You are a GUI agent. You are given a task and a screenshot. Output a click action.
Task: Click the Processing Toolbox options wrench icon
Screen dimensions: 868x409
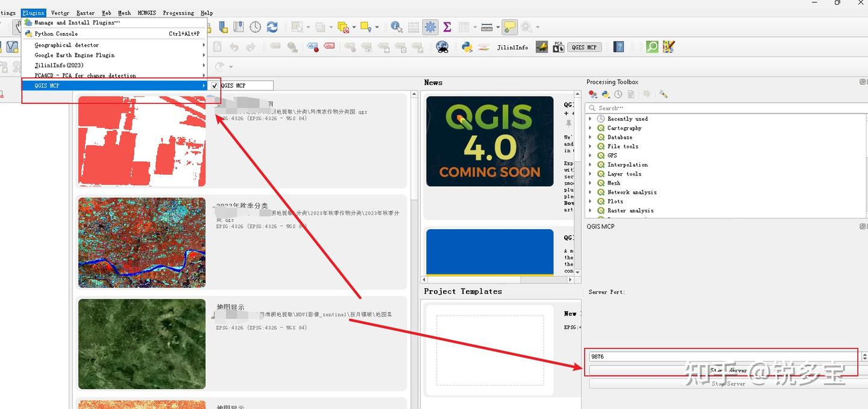[664, 94]
